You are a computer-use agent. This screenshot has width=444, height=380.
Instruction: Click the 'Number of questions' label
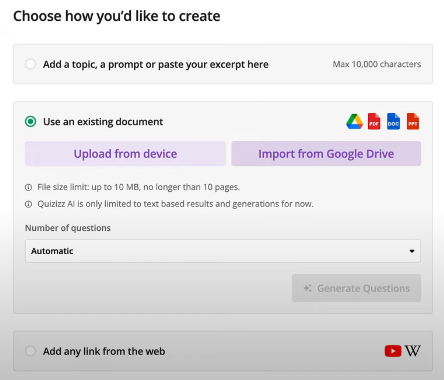coord(68,228)
